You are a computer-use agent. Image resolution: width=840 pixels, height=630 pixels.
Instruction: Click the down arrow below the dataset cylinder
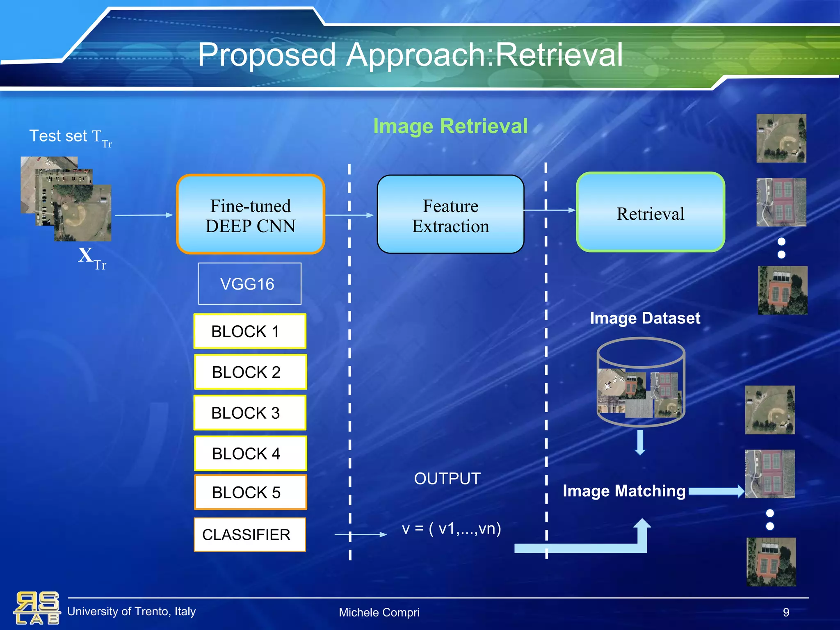pos(640,443)
